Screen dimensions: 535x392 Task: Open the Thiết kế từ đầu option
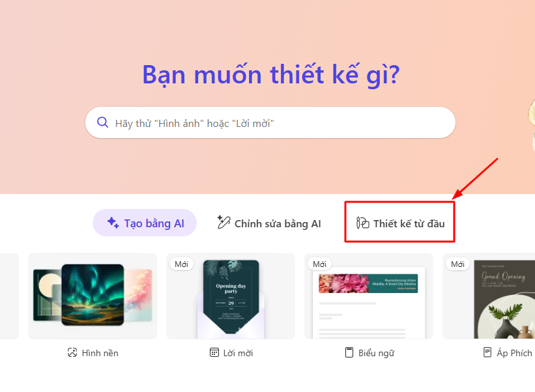point(400,223)
